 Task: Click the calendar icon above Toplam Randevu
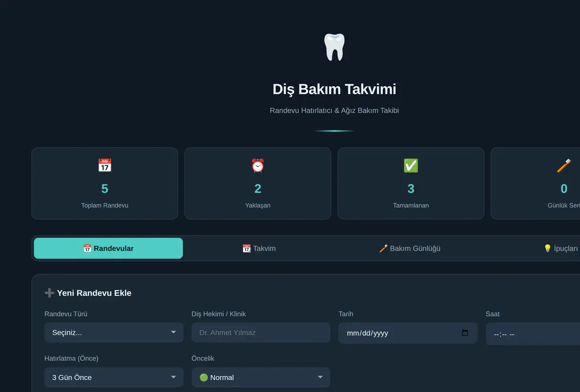tap(105, 166)
